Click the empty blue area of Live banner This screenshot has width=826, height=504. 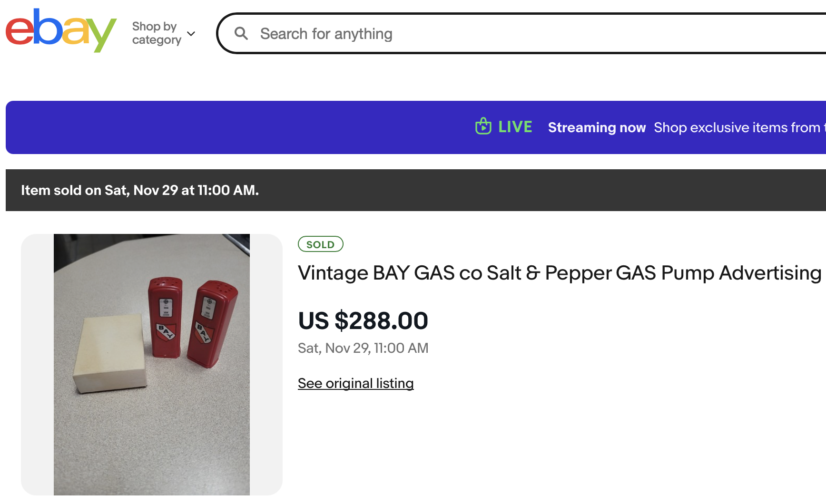coord(238,127)
